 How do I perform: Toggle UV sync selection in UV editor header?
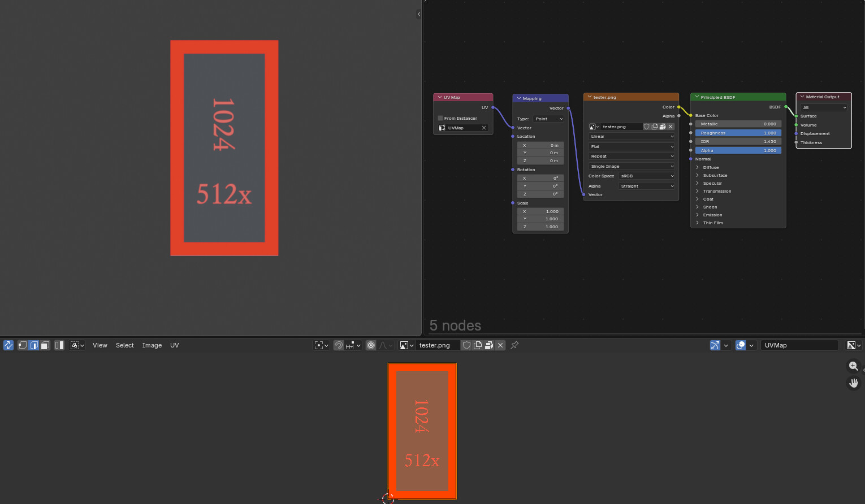(8, 345)
